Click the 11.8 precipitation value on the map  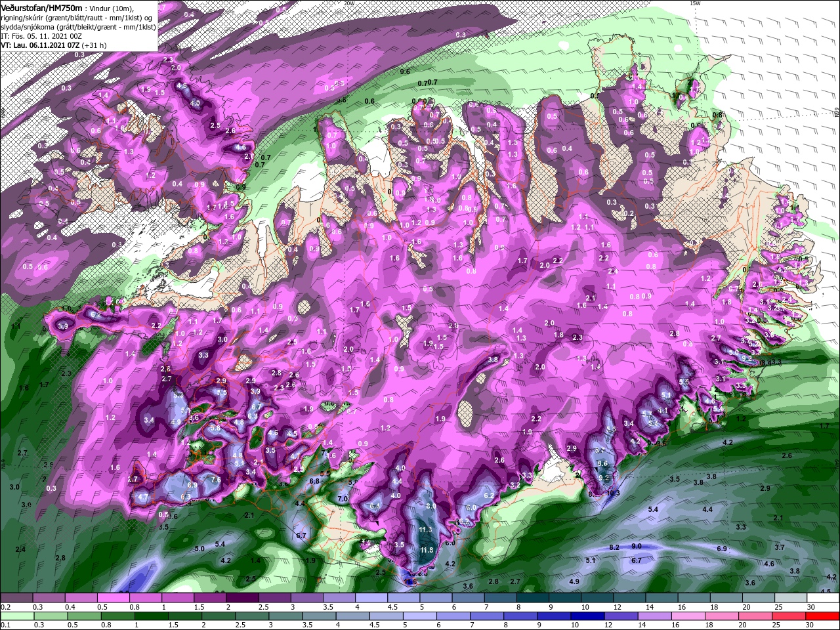coord(427,550)
